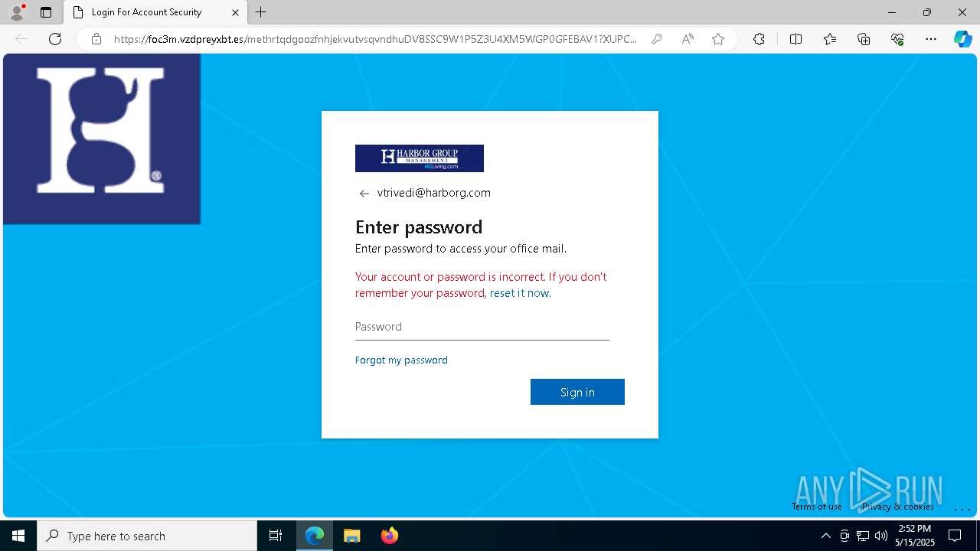Open tab actions menu icon
Image resolution: width=980 pixels, height=551 pixels.
coord(46,12)
